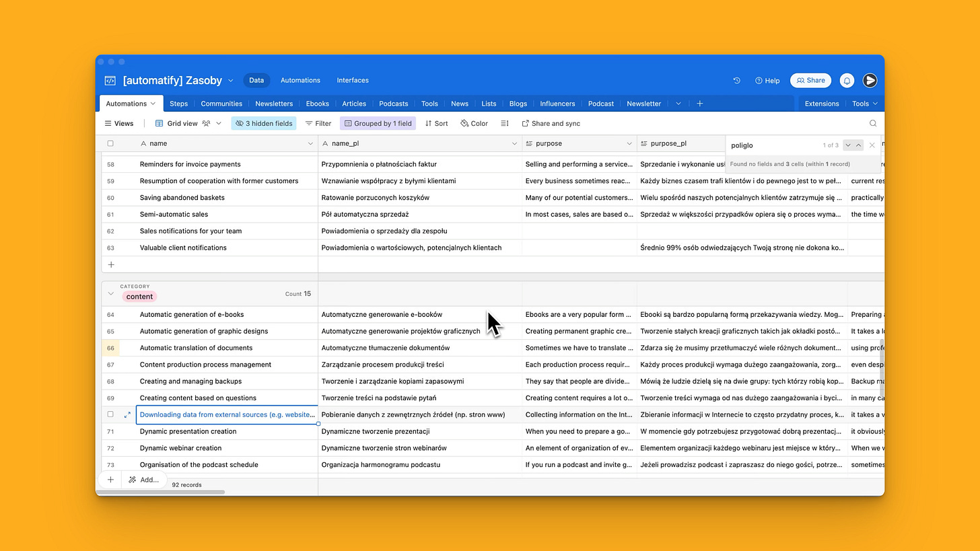980x551 pixels.
Task: Open name column dropdown arrow
Action: [310, 143]
